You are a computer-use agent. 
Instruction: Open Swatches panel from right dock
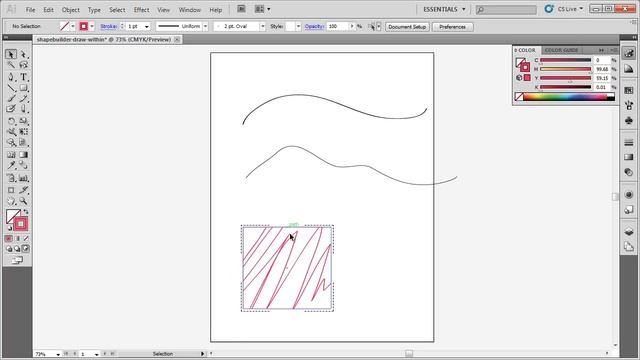tap(629, 90)
